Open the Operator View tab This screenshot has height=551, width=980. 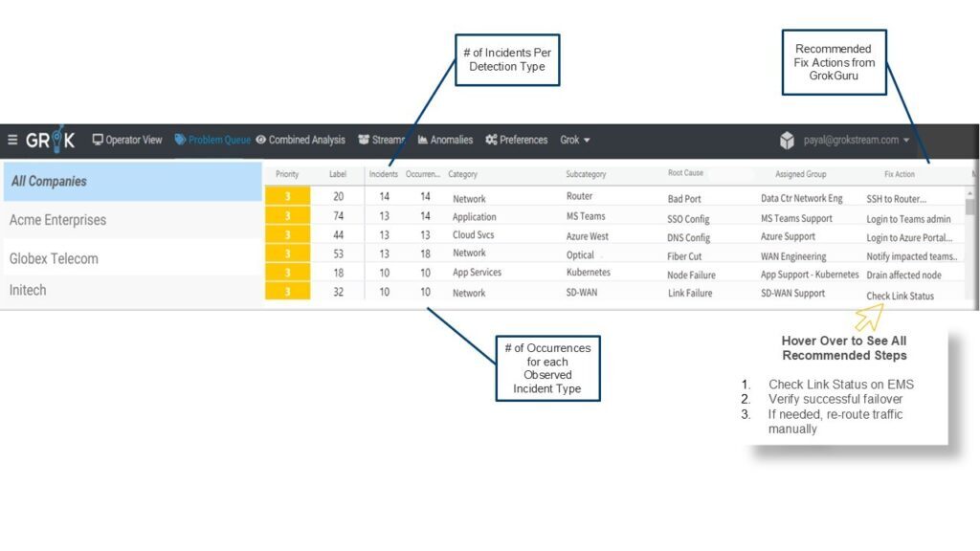tap(127, 140)
